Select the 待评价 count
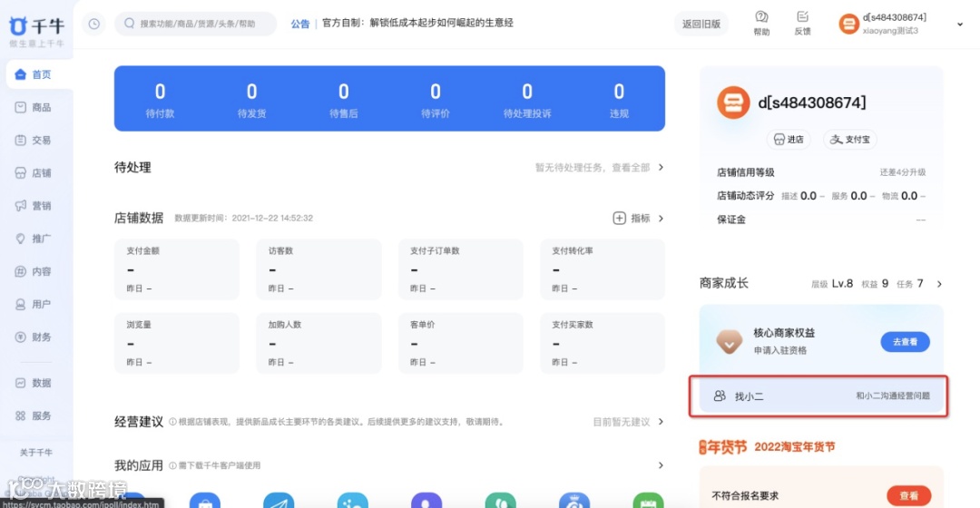This screenshot has width=980, height=508. click(x=436, y=92)
